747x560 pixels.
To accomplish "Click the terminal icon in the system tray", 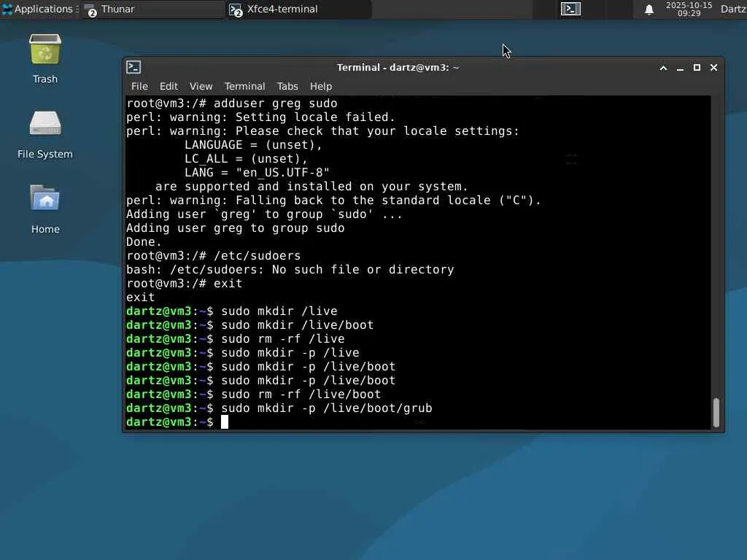I will [570, 9].
